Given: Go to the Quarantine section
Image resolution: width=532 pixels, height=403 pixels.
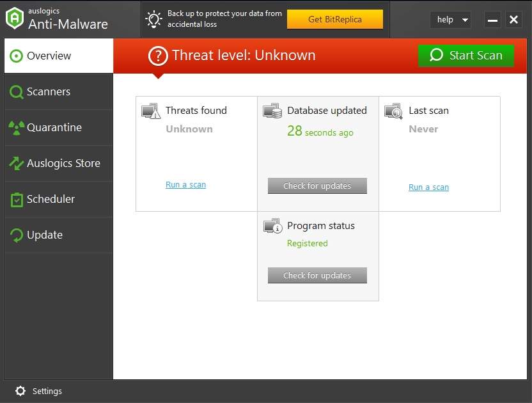Looking at the screenshot, I should pyautogui.click(x=59, y=127).
